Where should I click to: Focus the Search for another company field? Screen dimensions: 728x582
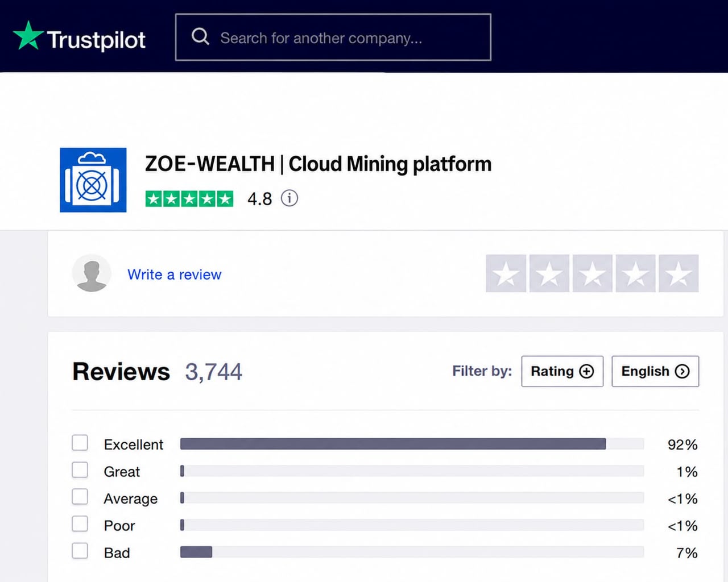pyautogui.click(x=333, y=37)
